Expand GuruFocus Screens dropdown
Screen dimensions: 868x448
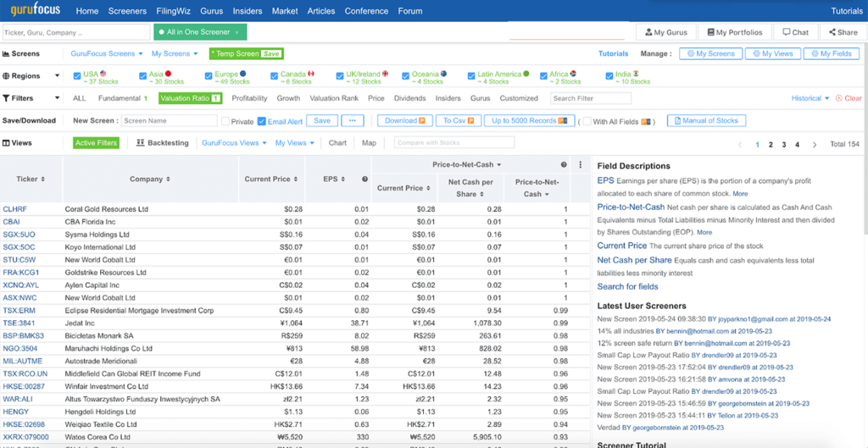(107, 53)
